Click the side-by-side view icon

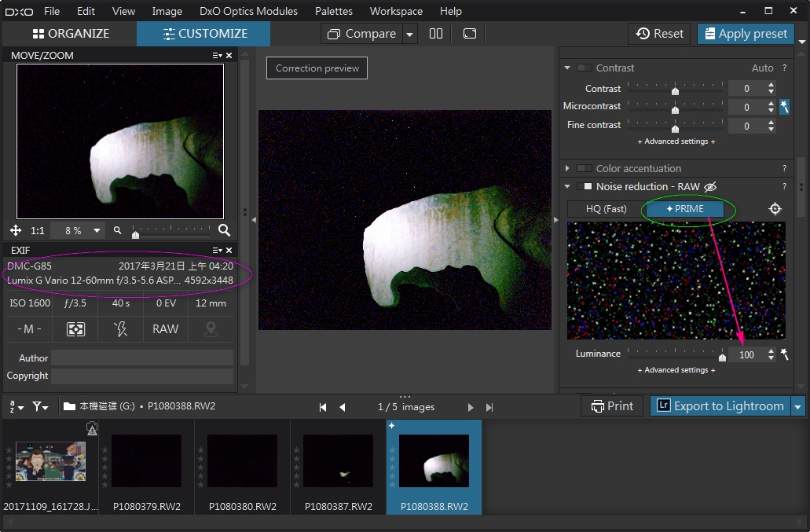coord(436,34)
